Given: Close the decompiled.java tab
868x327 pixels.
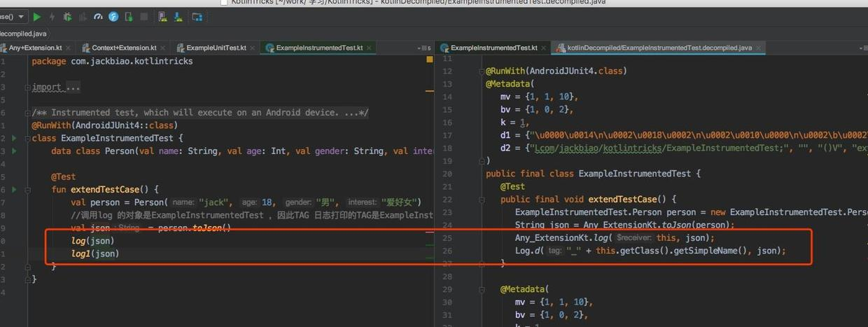Looking at the screenshot, I should point(758,48).
